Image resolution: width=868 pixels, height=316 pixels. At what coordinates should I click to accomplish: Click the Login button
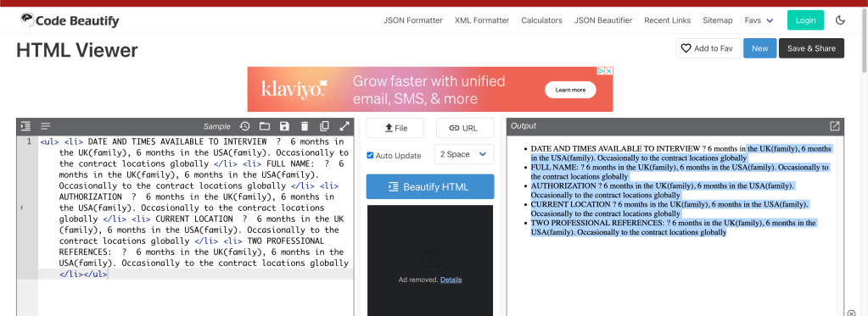pyautogui.click(x=805, y=20)
